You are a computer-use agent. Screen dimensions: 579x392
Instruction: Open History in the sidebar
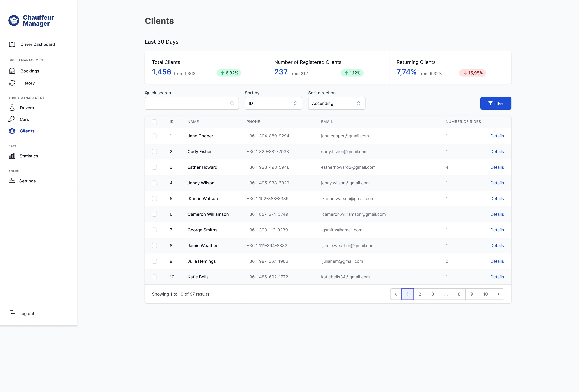(x=27, y=83)
